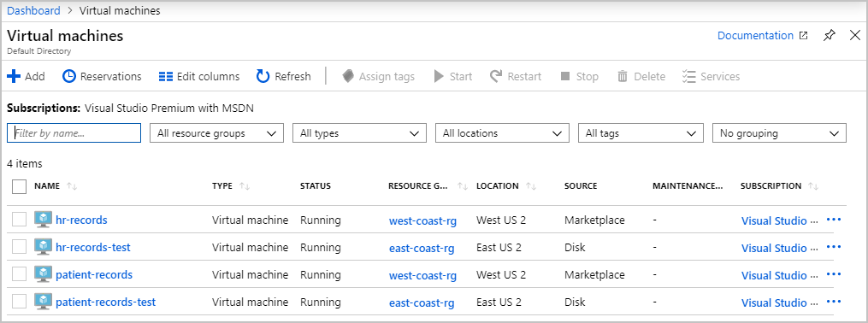Sort by the TYPE column arrows
The image size is (868, 323).
245,186
